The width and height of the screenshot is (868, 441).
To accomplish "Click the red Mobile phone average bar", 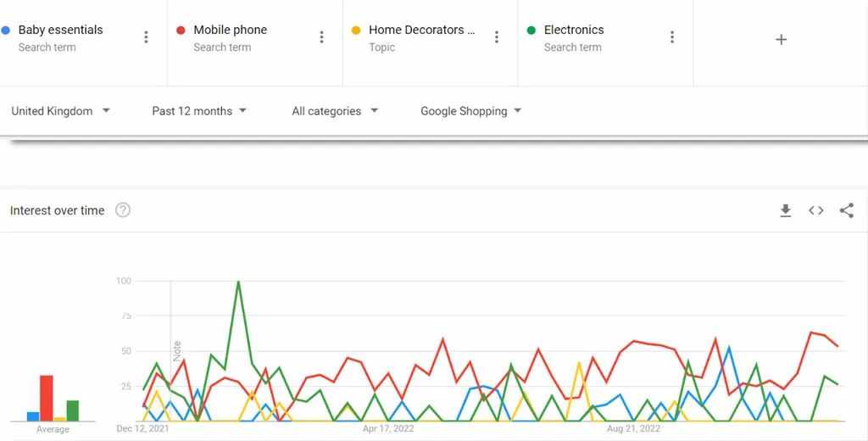I will tap(47, 399).
